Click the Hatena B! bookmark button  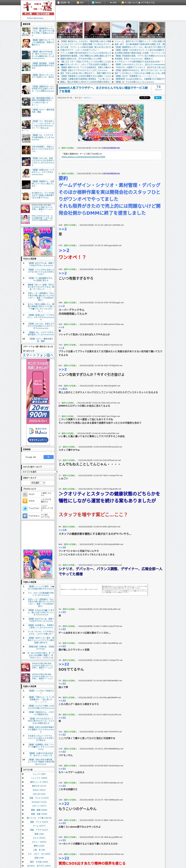point(157,97)
